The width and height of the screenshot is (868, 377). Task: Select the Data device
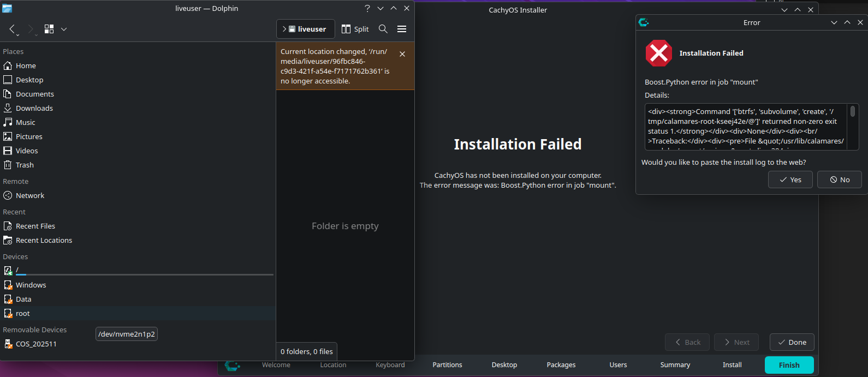point(138,299)
